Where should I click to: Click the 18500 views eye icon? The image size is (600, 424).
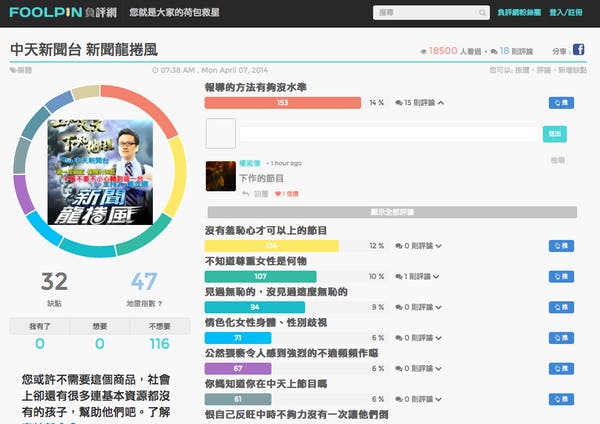tap(423, 52)
